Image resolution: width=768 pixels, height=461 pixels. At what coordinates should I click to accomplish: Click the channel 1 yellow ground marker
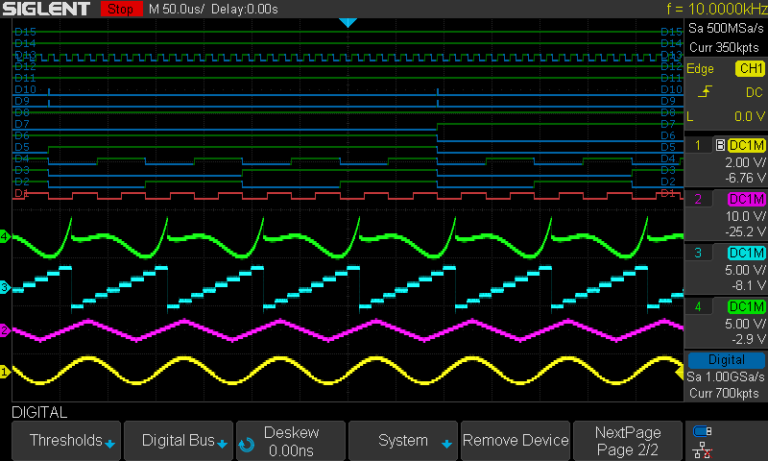pyautogui.click(x=5, y=372)
